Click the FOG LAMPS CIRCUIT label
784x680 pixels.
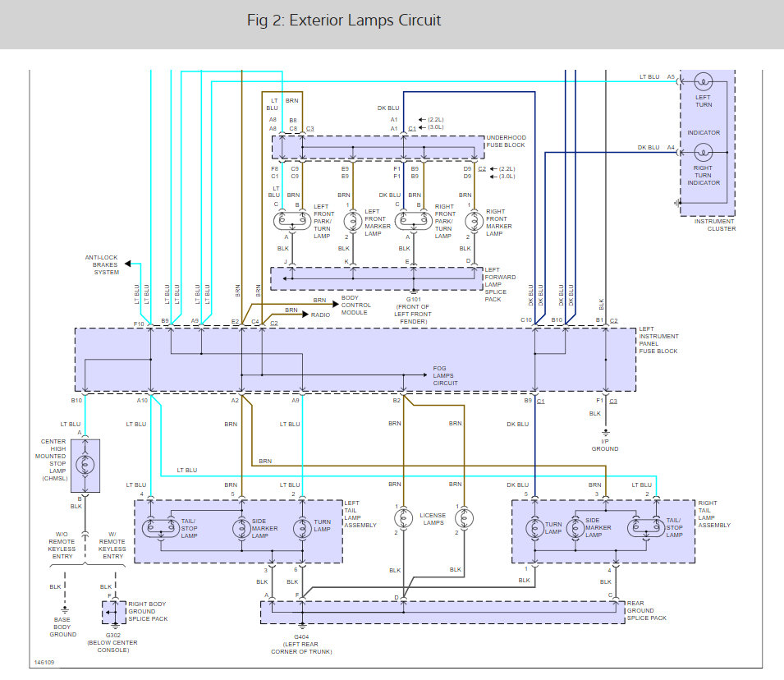(x=446, y=375)
